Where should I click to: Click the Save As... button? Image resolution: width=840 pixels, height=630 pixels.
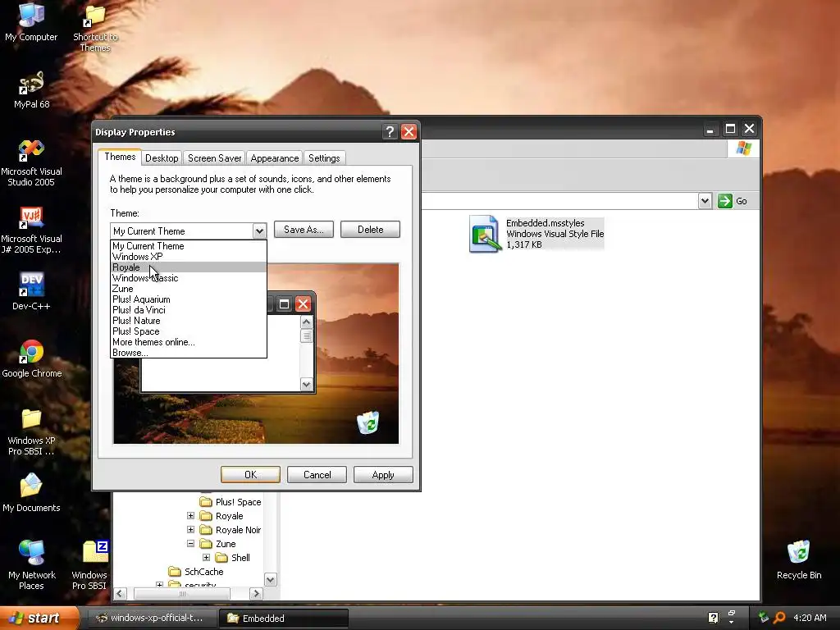[304, 230]
